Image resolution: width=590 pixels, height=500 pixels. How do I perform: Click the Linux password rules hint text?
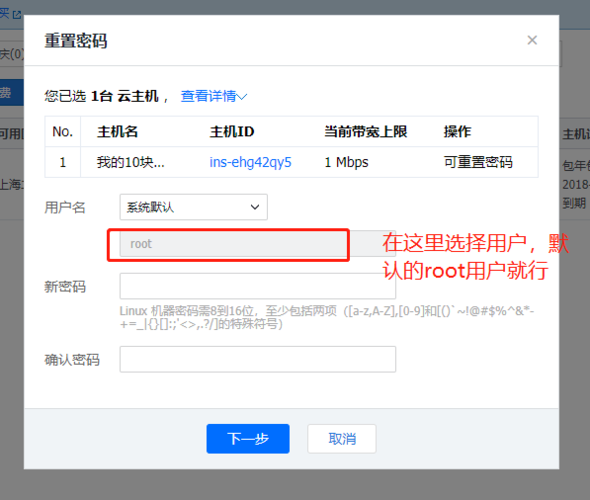tap(327, 317)
